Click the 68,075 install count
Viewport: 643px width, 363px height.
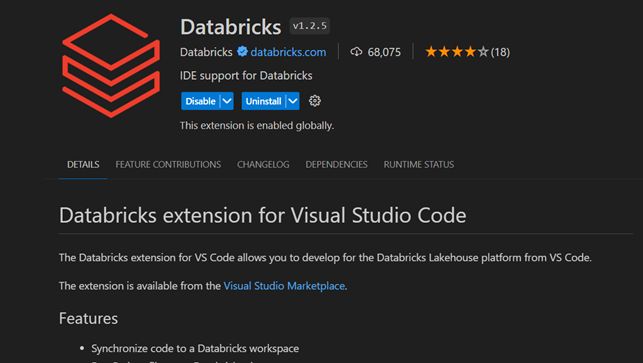tap(384, 52)
